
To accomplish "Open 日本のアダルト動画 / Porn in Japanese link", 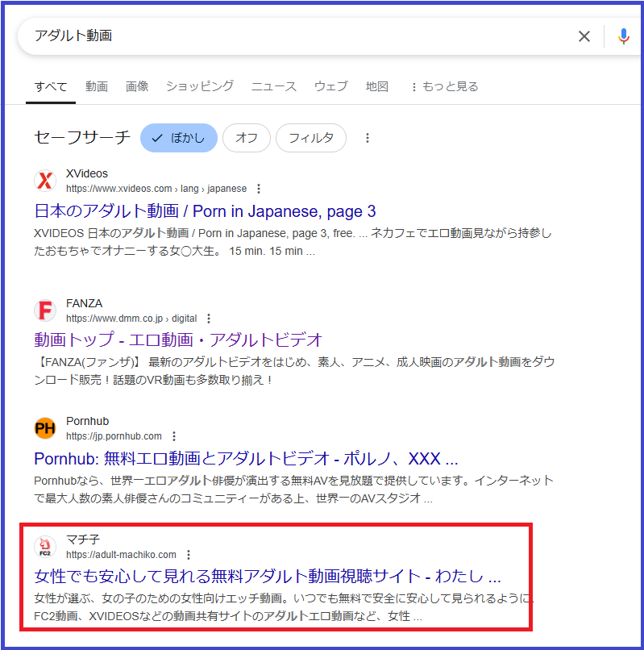I will tap(206, 211).
